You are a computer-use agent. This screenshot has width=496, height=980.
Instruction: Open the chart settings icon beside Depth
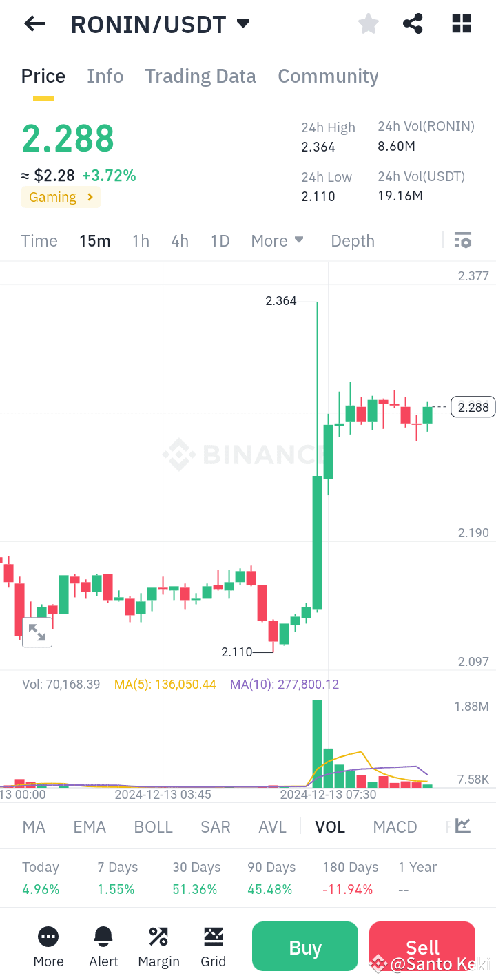click(462, 240)
